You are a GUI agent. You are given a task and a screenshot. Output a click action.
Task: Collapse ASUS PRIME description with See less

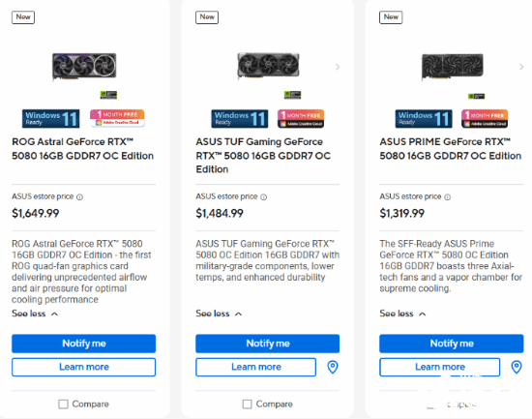point(402,314)
